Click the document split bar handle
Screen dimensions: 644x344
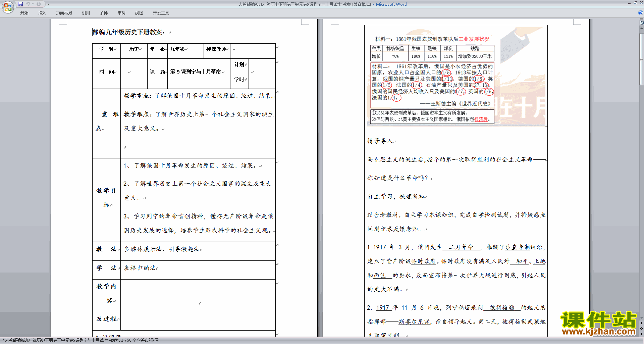pos(641,19)
